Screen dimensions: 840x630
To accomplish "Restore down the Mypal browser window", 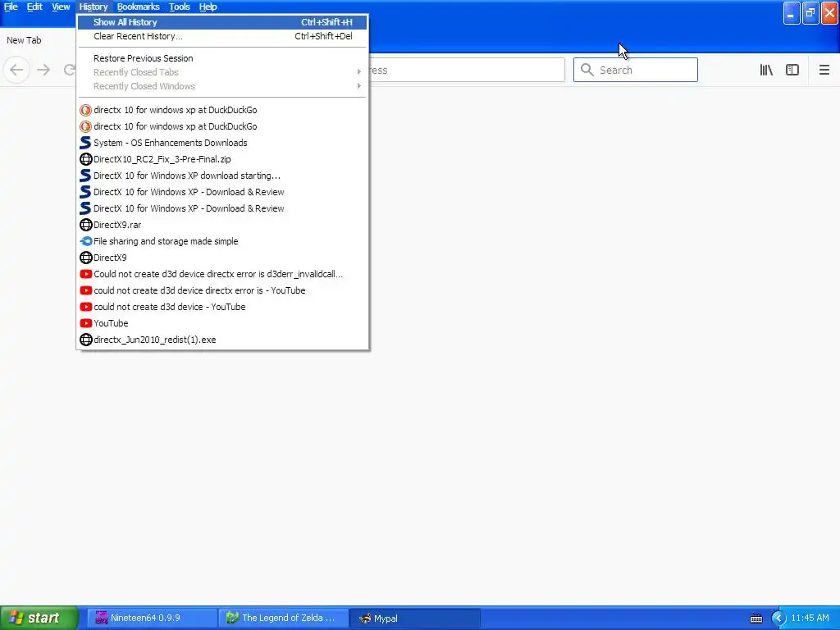I will point(810,13).
